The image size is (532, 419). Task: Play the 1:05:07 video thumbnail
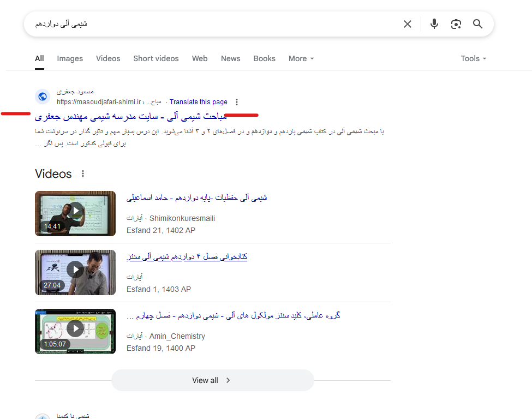(x=75, y=332)
